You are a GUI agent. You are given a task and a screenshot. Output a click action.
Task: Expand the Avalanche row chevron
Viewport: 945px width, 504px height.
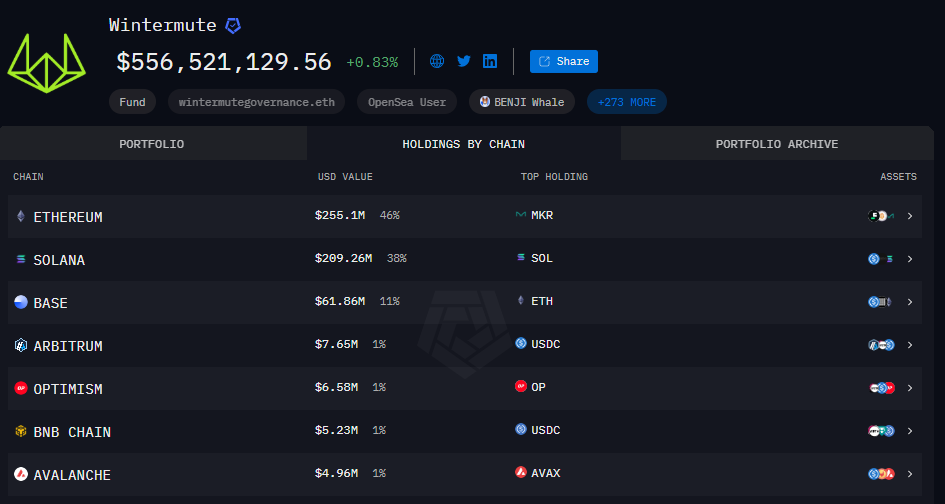tap(910, 474)
